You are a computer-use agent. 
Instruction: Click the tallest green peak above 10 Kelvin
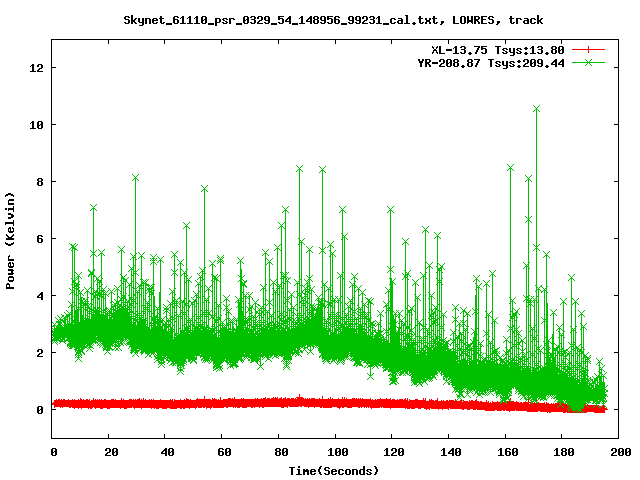click(x=536, y=108)
